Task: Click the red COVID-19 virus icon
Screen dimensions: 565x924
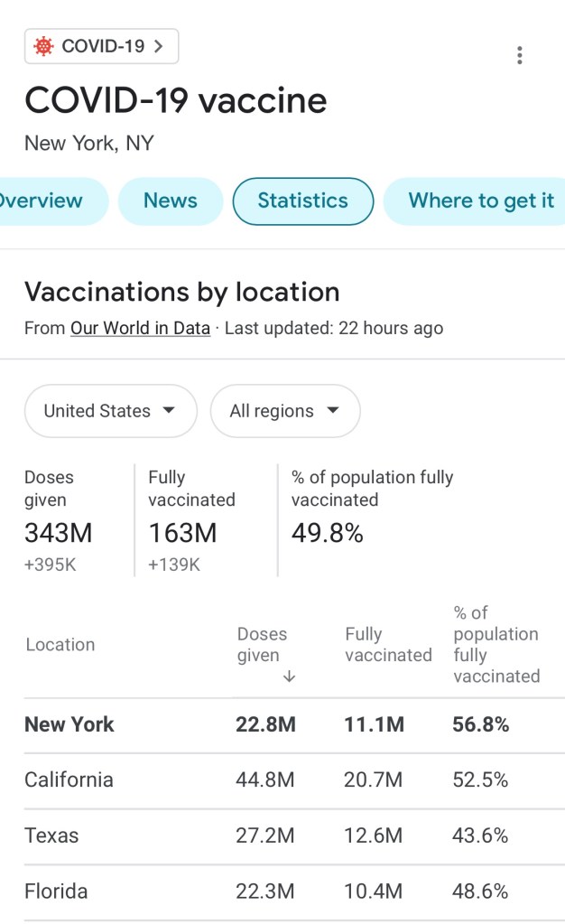Action: click(x=43, y=47)
